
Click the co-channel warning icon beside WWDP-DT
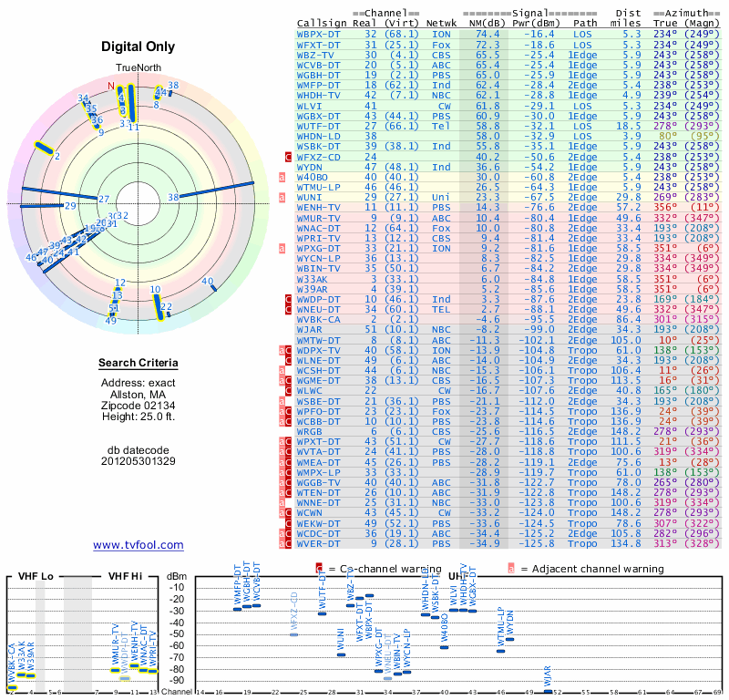coord(288,300)
